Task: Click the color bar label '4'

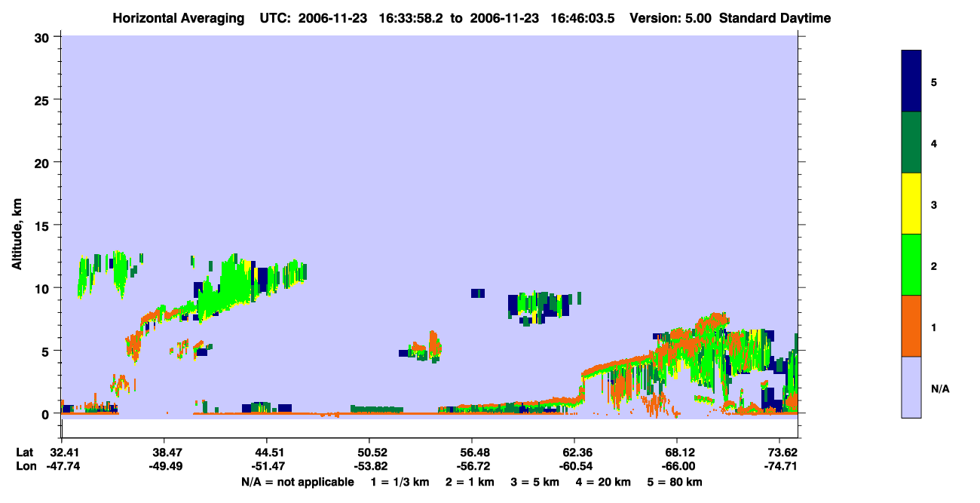Action: [x=934, y=143]
